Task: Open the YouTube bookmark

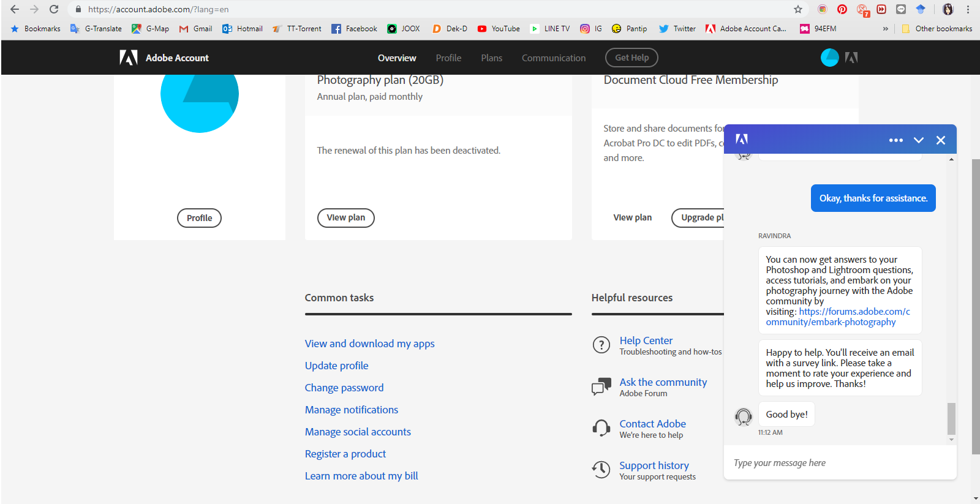Action: [x=499, y=29]
